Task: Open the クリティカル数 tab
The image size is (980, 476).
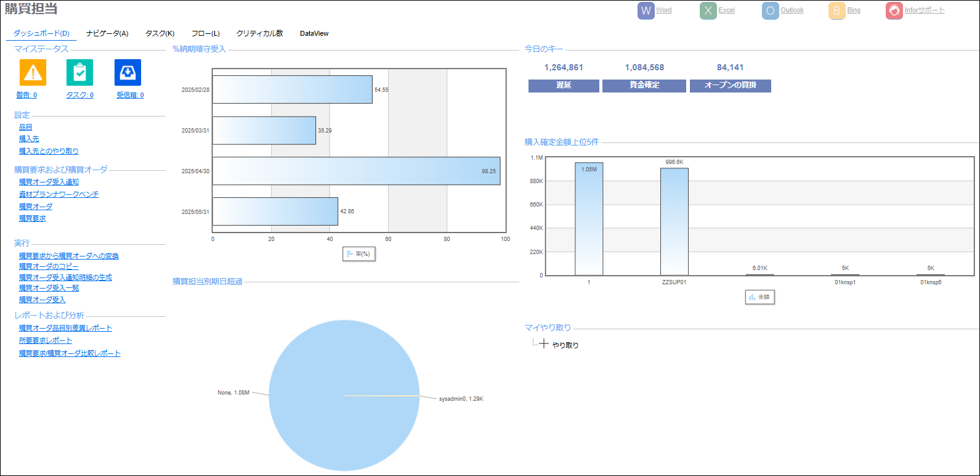Action: (x=259, y=33)
